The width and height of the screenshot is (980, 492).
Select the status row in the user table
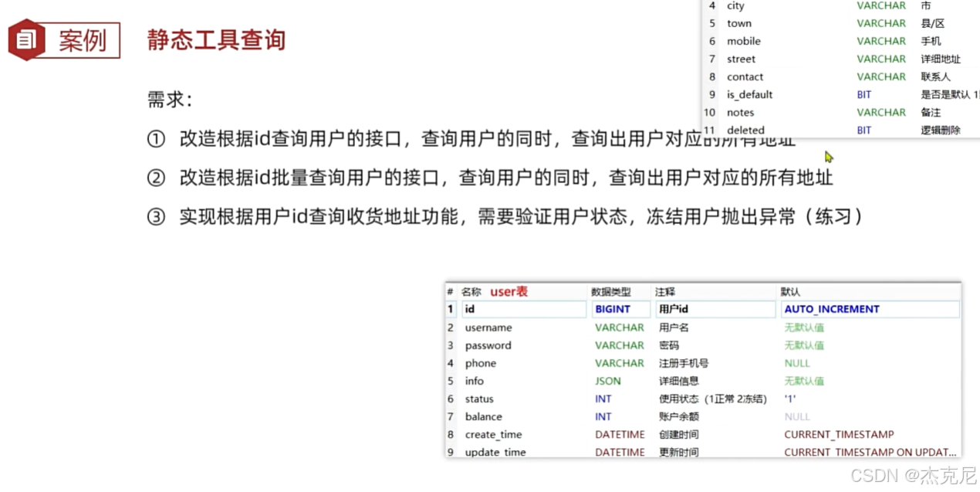click(x=703, y=399)
